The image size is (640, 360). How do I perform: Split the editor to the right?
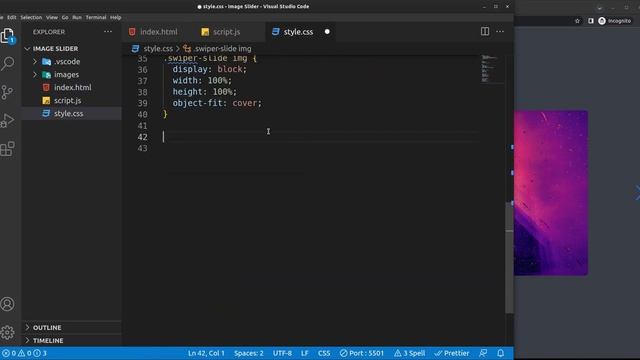484,31
